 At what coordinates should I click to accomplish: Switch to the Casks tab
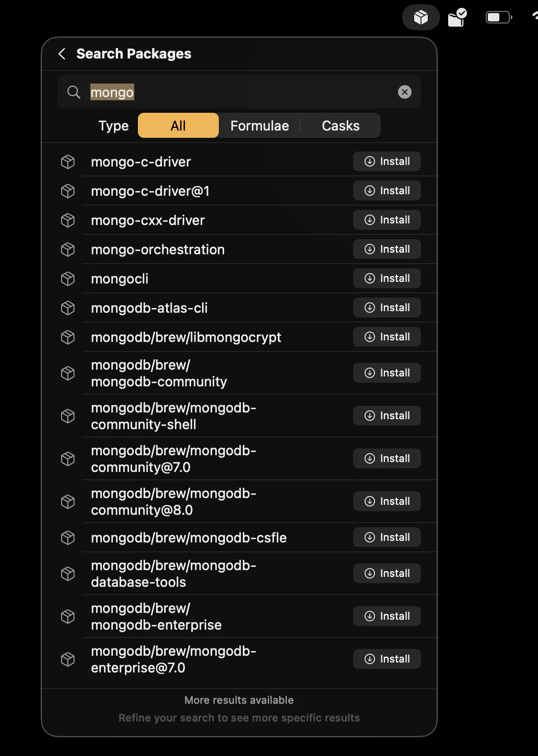click(340, 125)
